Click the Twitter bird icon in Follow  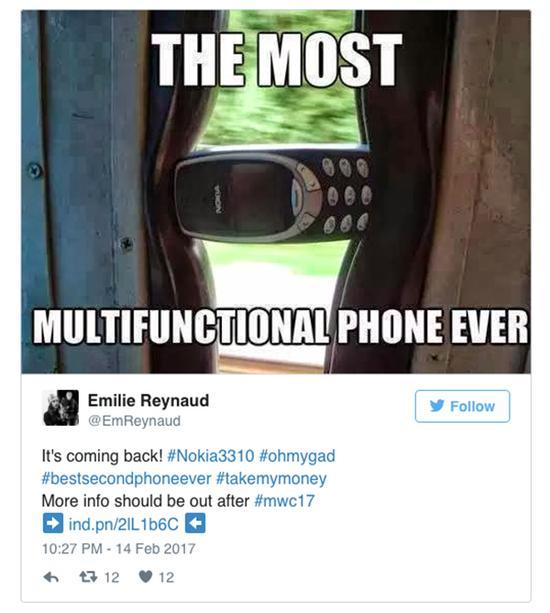click(x=437, y=406)
